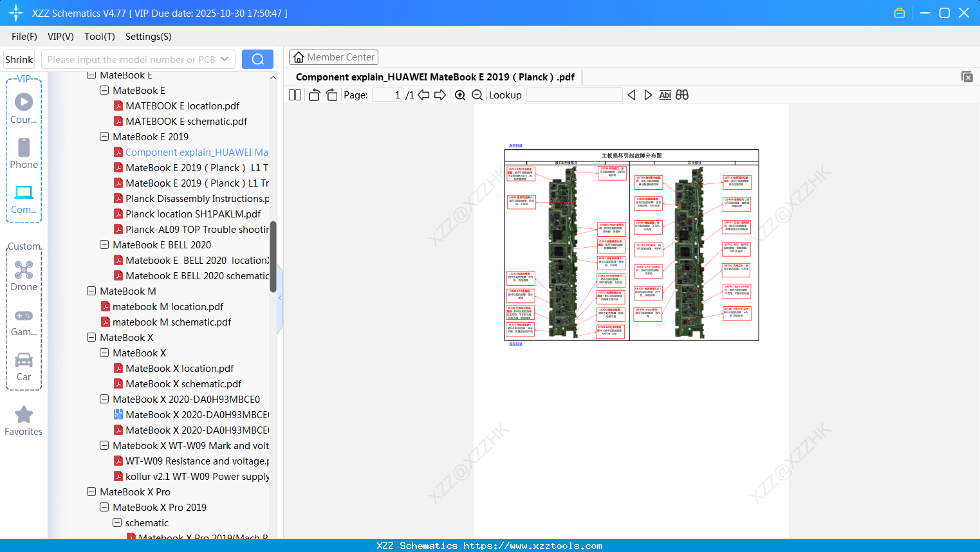Go to the previous page arrow
This screenshot has height=552, width=980.
[423, 95]
